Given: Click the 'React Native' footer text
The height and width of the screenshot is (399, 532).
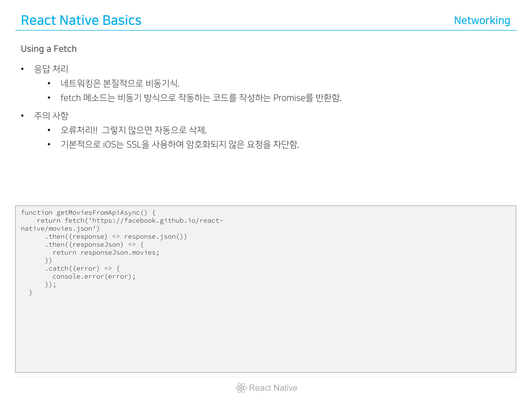Looking at the screenshot, I should [x=273, y=388].
